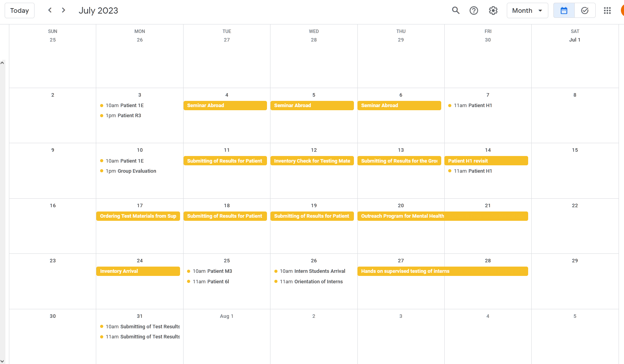Open Outreach Program for Mental Health event
The width and height of the screenshot is (624, 364).
tap(442, 216)
